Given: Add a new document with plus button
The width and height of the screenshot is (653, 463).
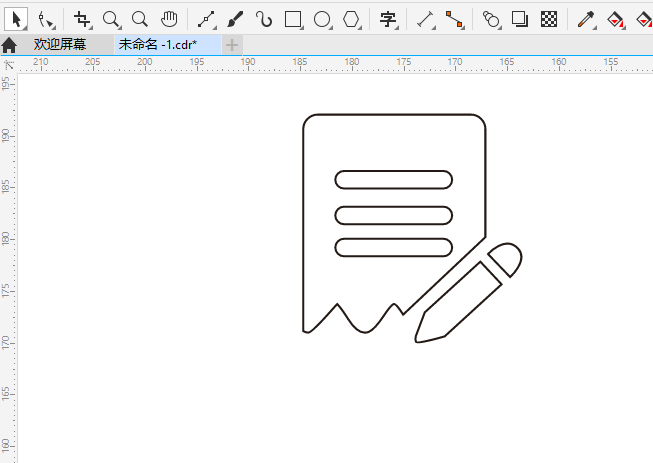Looking at the screenshot, I should coord(232,45).
